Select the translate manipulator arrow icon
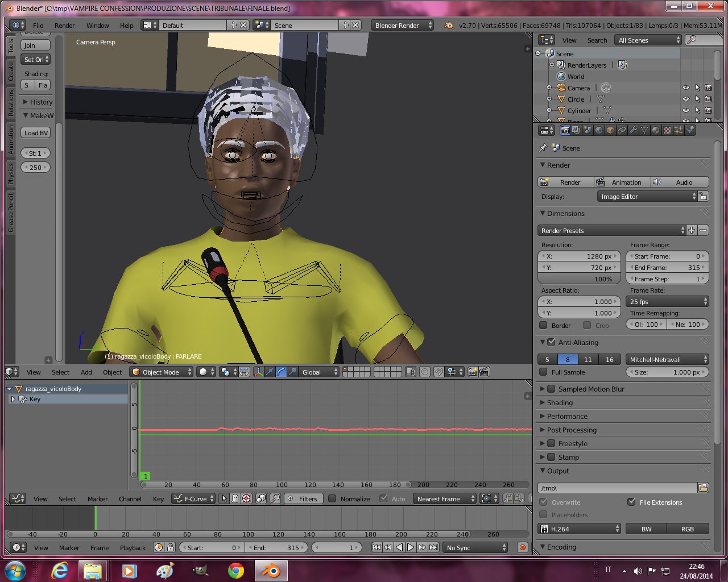Screen dimensions: 728x582 270,372
